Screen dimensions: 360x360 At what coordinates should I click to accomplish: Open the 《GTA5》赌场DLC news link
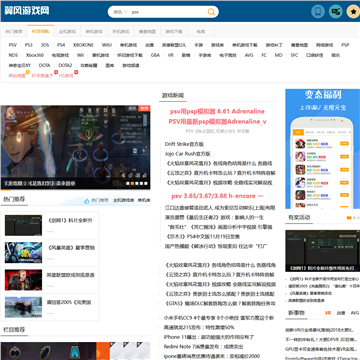(x=220, y=303)
